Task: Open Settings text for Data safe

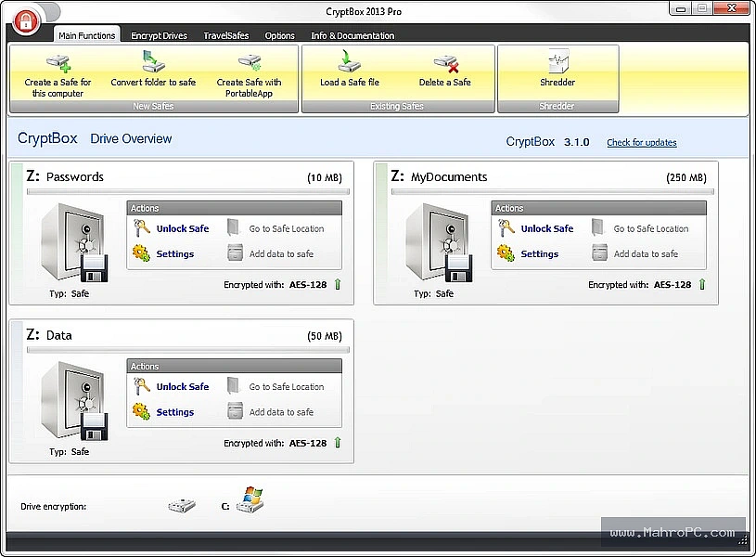Action: coord(175,412)
